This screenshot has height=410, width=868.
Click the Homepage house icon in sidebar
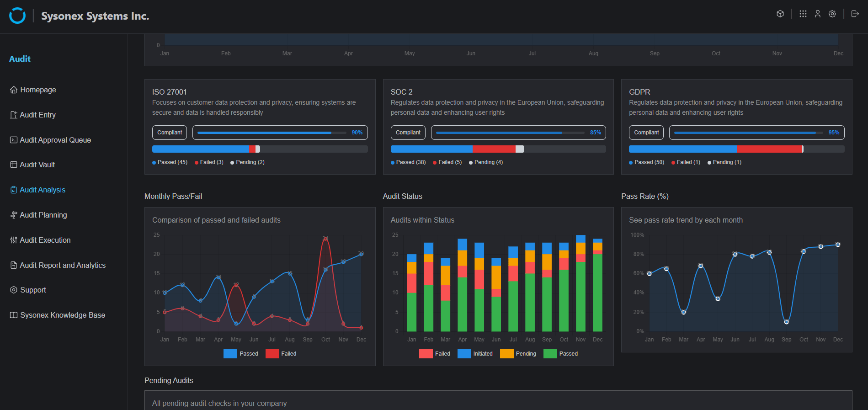click(x=14, y=90)
